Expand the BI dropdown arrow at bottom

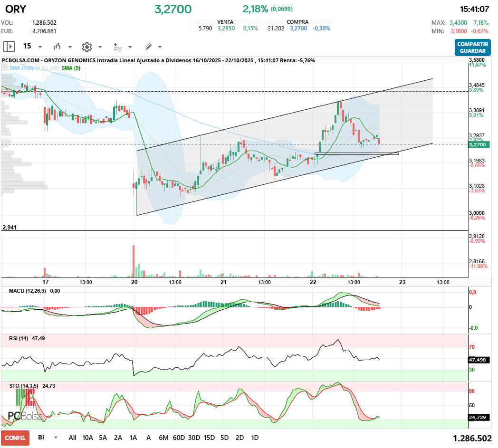coord(56,438)
